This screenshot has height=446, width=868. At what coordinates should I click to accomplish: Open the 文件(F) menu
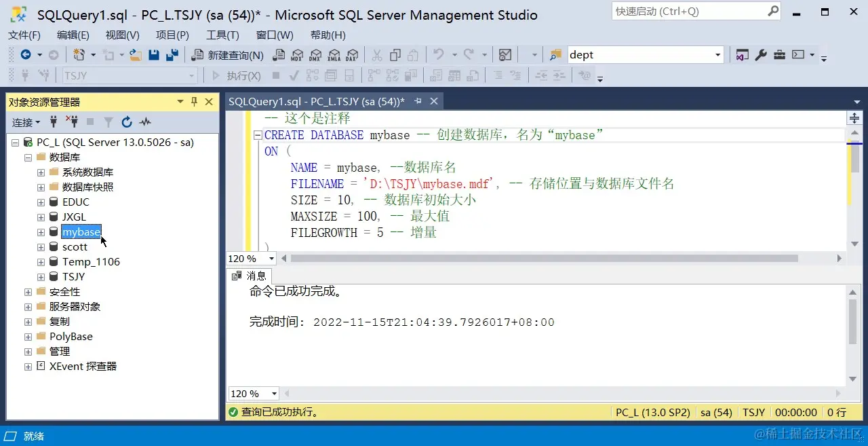pos(24,35)
